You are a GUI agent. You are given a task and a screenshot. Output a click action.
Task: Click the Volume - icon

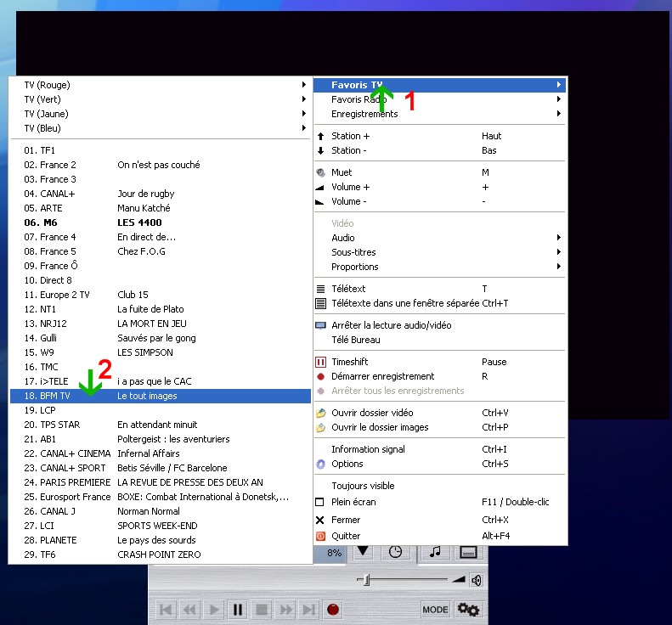tap(319, 202)
